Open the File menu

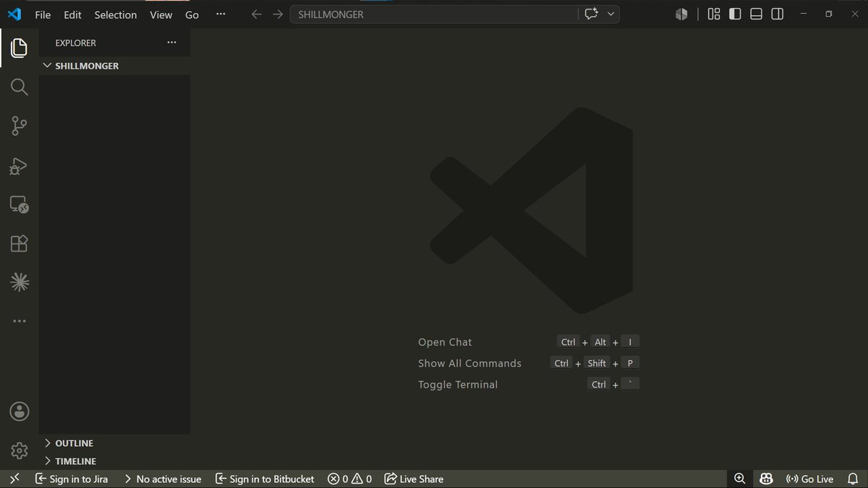coord(43,14)
